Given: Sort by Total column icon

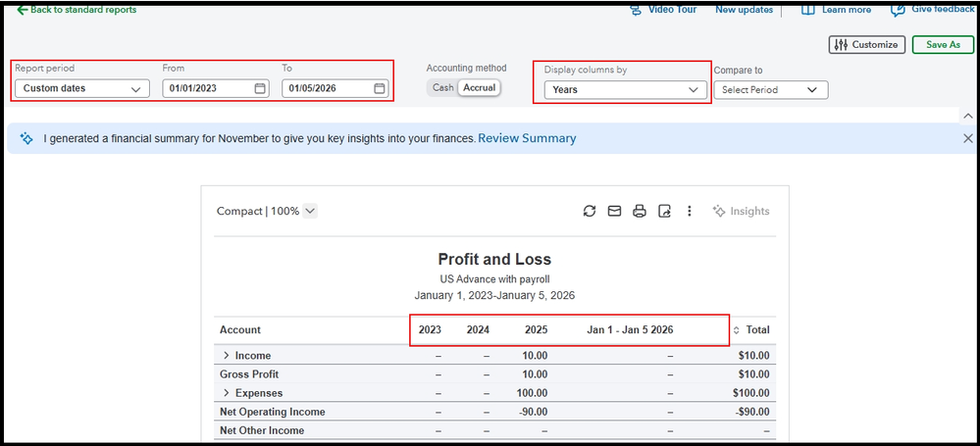Looking at the screenshot, I should pos(737,329).
